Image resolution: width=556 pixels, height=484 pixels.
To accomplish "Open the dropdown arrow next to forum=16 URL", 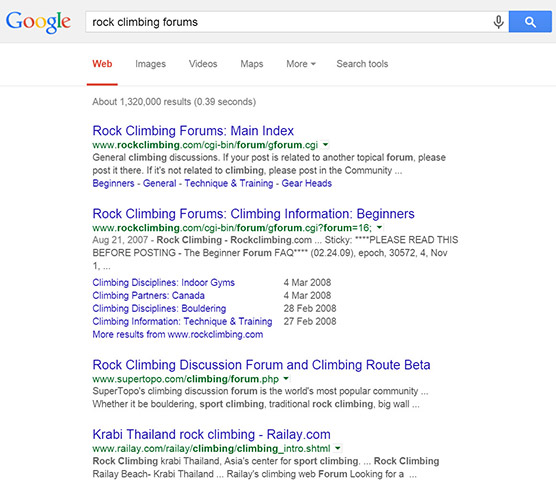I will tap(379, 227).
